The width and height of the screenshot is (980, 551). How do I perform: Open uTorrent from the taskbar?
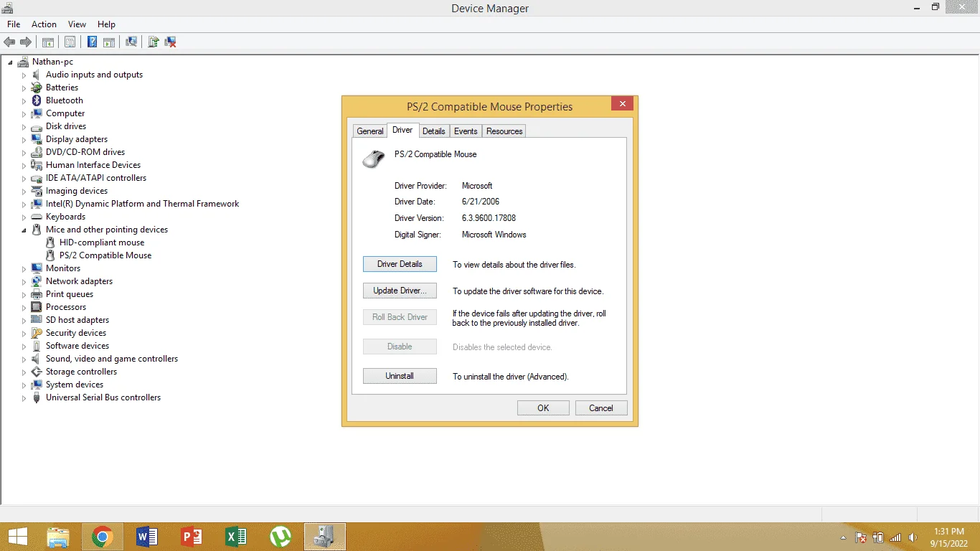pyautogui.click(x=281, y=537)
